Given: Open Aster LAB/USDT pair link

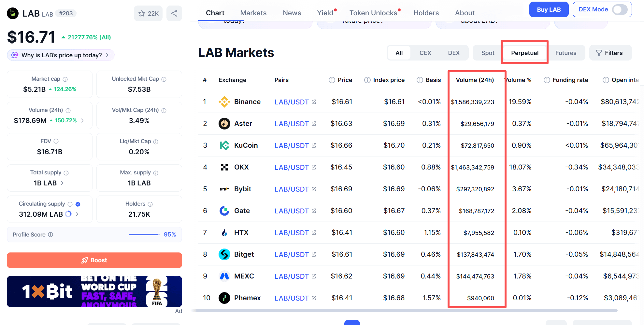Looking at the screenshot, I should tap(292, 124).
